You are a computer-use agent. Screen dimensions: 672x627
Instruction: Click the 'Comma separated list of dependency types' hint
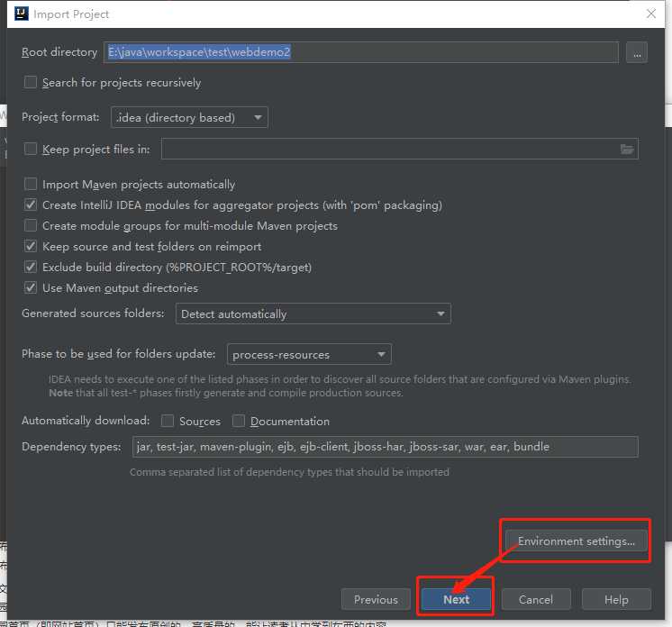pyautogui.click(x=289, y=472)
